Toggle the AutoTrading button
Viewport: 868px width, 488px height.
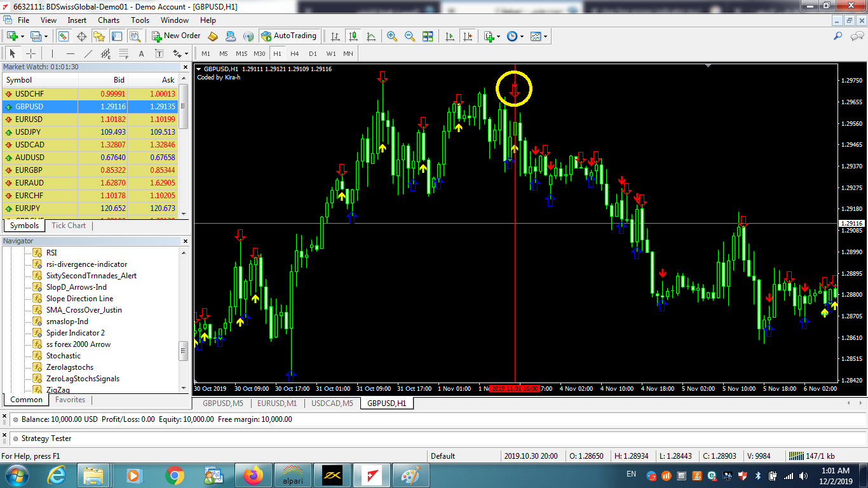tap(288, 36)
